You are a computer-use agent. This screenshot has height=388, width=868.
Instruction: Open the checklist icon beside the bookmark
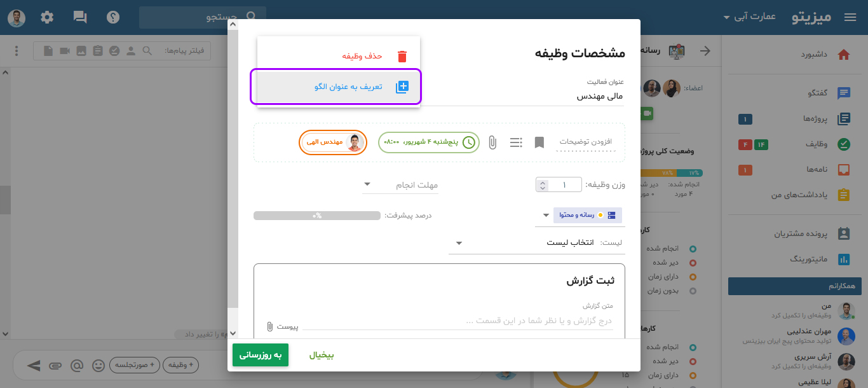coord(515,142)
